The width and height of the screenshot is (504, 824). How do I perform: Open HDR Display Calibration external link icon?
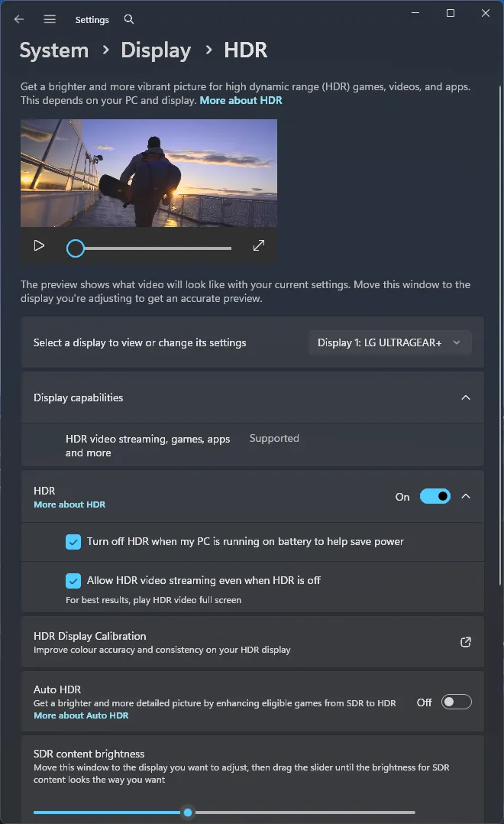point(465,642)
